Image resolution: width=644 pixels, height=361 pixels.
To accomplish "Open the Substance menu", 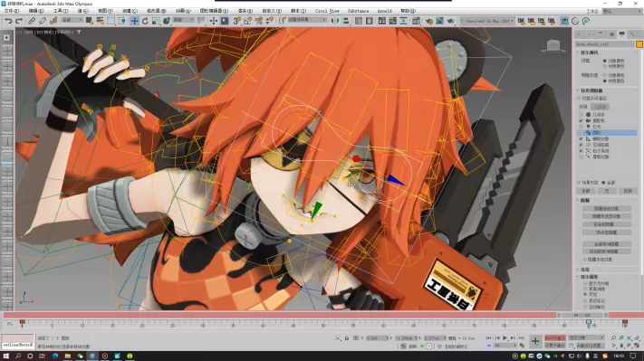I will [x=358, y=11].
